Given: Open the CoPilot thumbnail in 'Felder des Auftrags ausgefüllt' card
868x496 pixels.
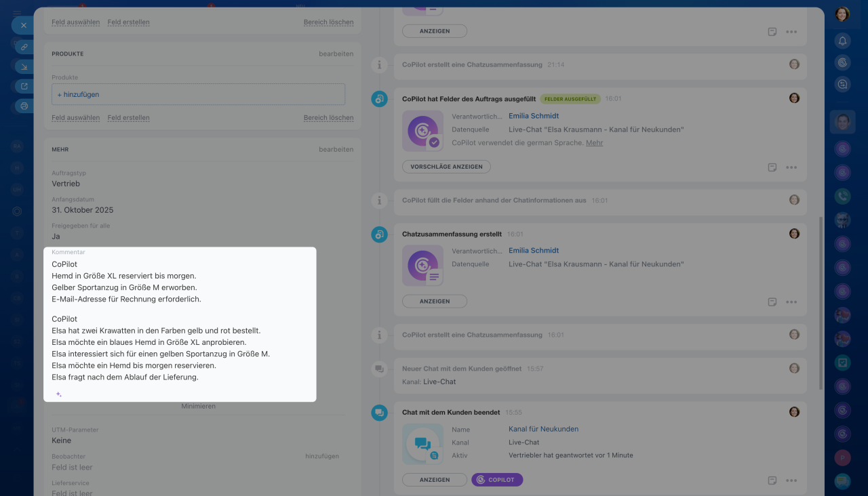Looking at the screenshot, I should coord(423,131).
